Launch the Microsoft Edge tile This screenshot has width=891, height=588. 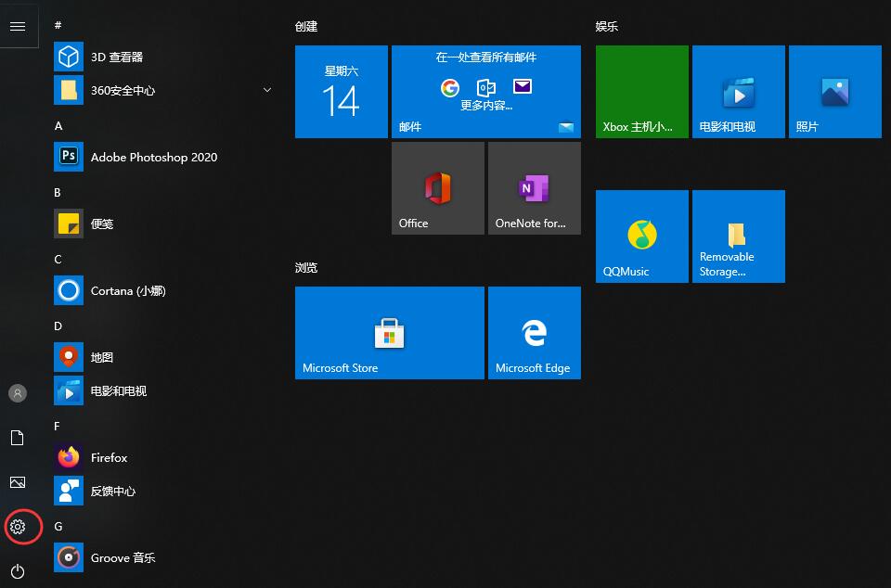535,333
